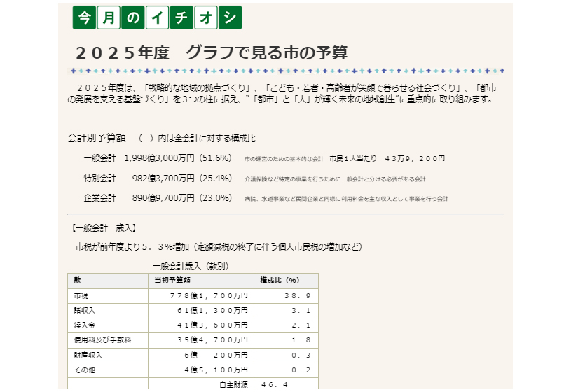Click the cell 41億3,600万円
Image resolution: width=571 pixels, height=392 pixels.
[201, 325]
